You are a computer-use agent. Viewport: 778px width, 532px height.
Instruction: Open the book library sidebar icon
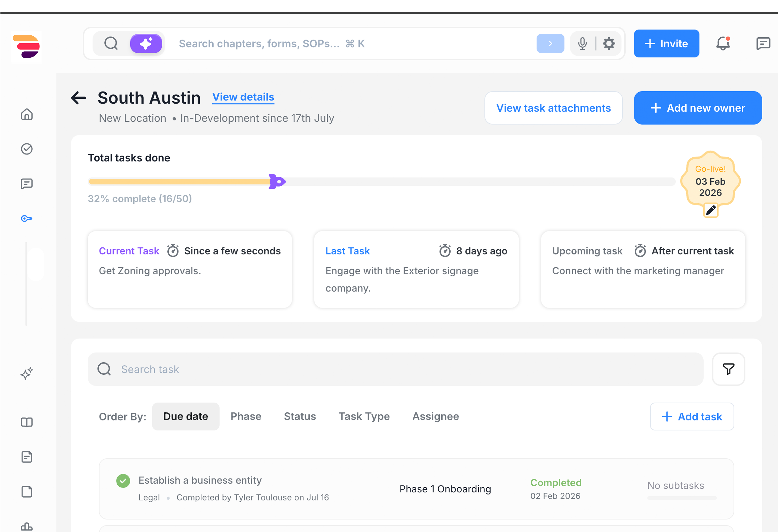[27, 422]
